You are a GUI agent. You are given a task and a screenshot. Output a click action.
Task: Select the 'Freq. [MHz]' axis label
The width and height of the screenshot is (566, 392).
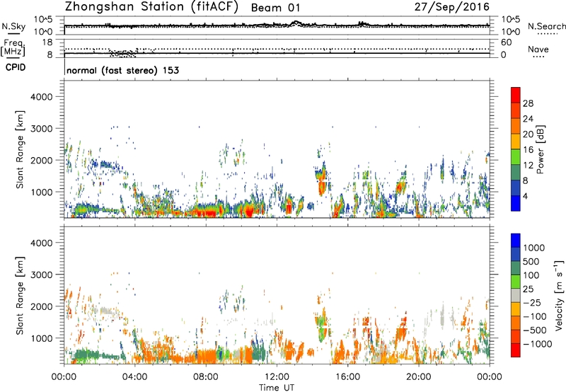pyautogui.click(x=13, y=48)
